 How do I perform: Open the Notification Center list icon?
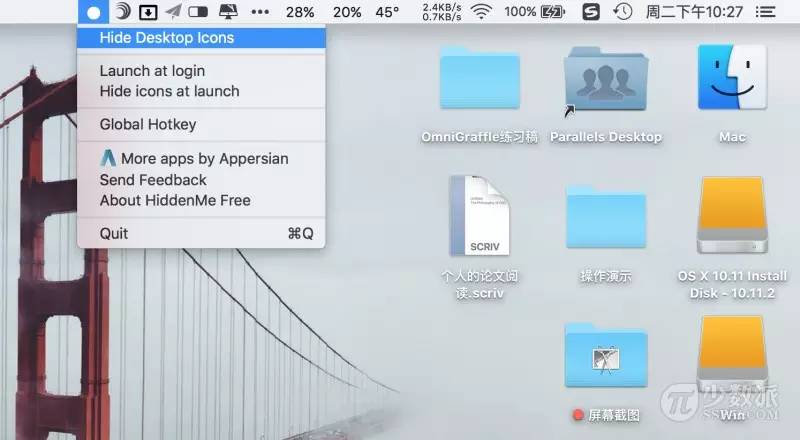[x=766, y=12]
